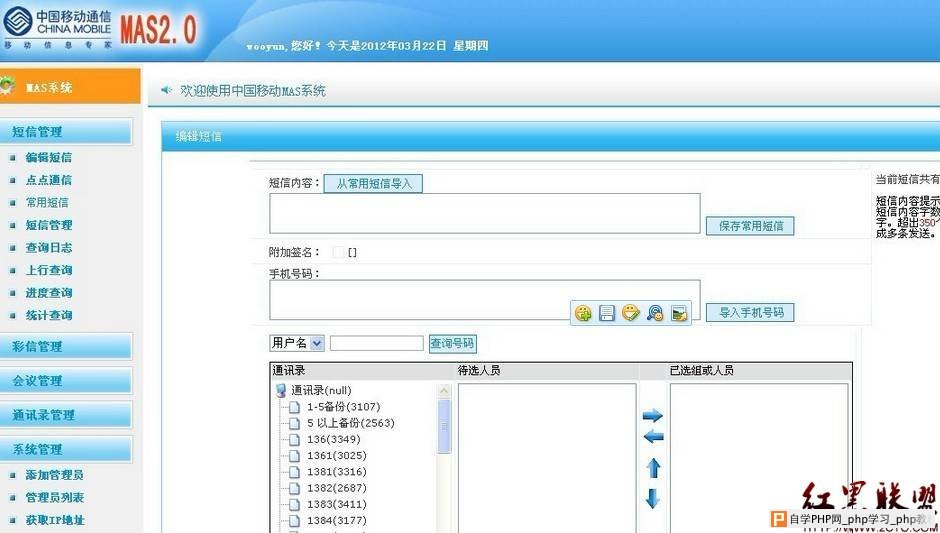Click the 已选组或人员 list box
Image resolution: width=940 pixels, height=533 pixels.
pos(758,458)
